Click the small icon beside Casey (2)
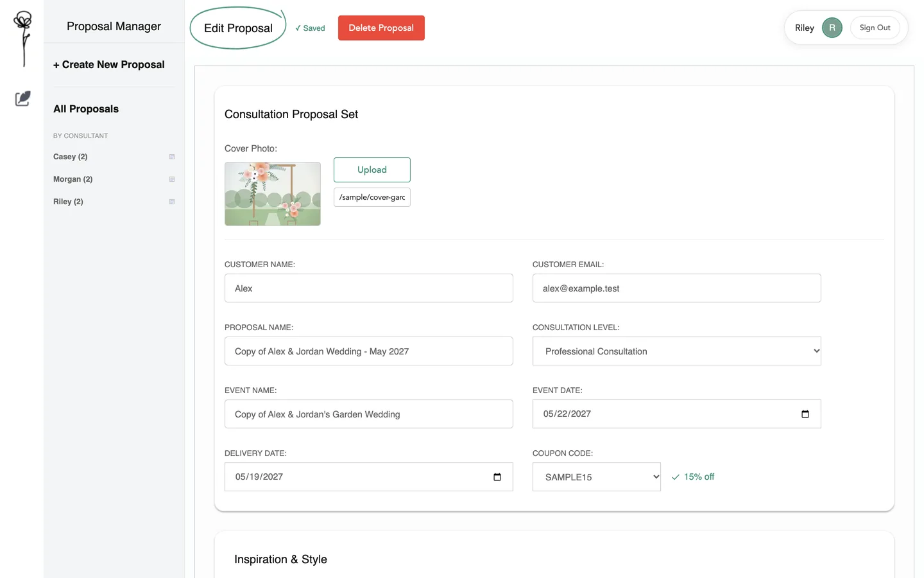 (172, 157)
